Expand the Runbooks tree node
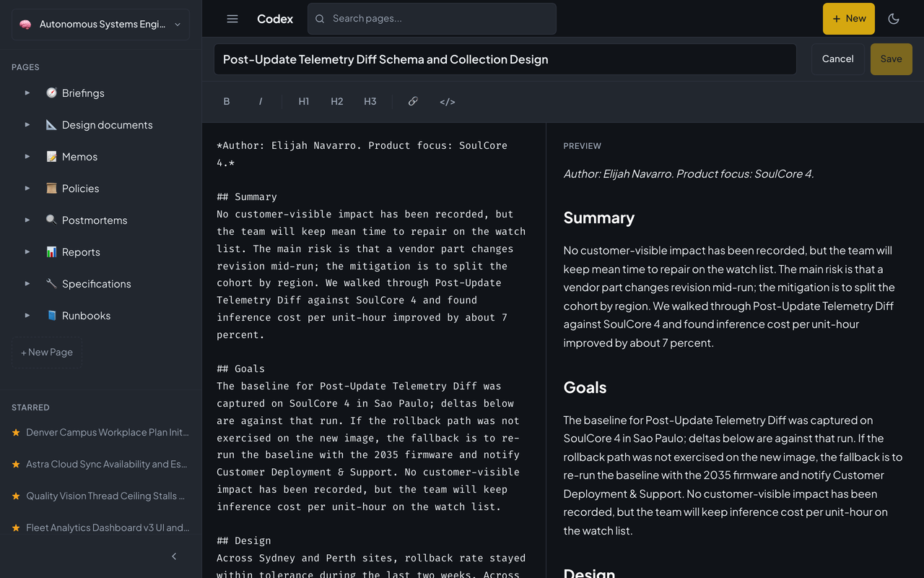Screen dimensions: 924x578 27,316
